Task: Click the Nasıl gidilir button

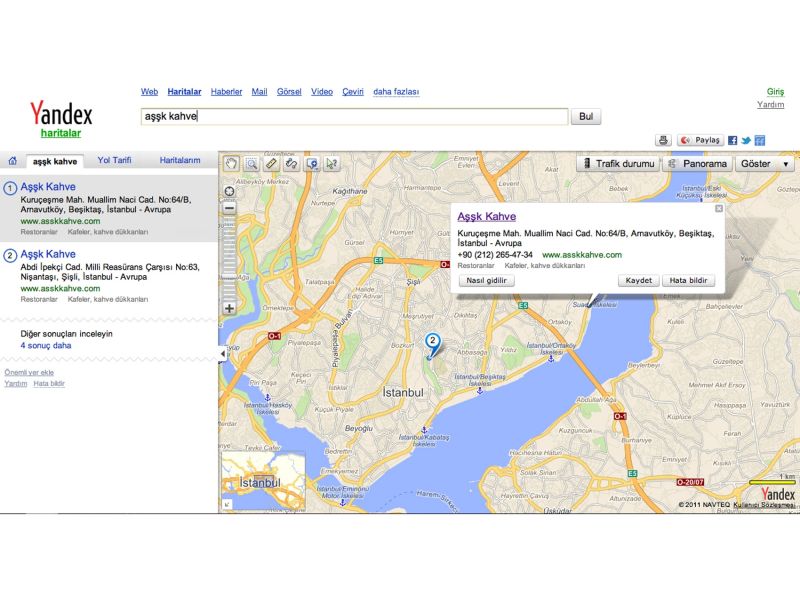Action: tap(486, 281)
